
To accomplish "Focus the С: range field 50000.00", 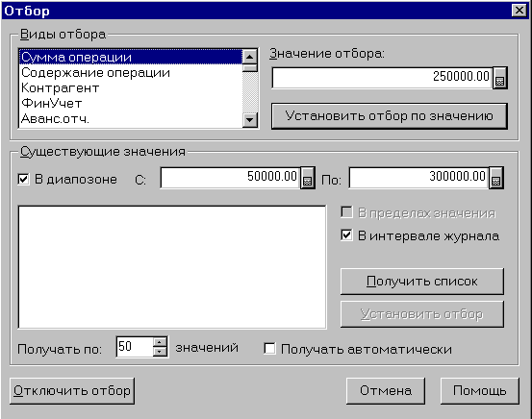I will click(230, 177).
